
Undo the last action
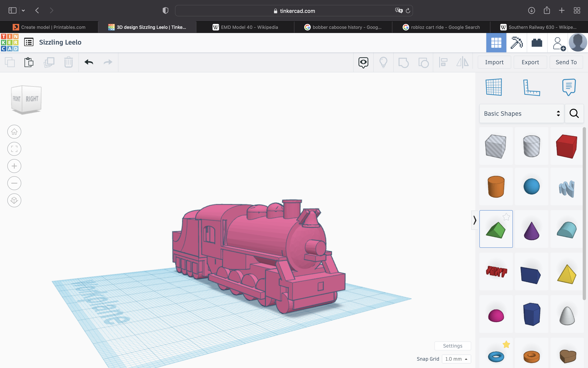tap(89, 62)
